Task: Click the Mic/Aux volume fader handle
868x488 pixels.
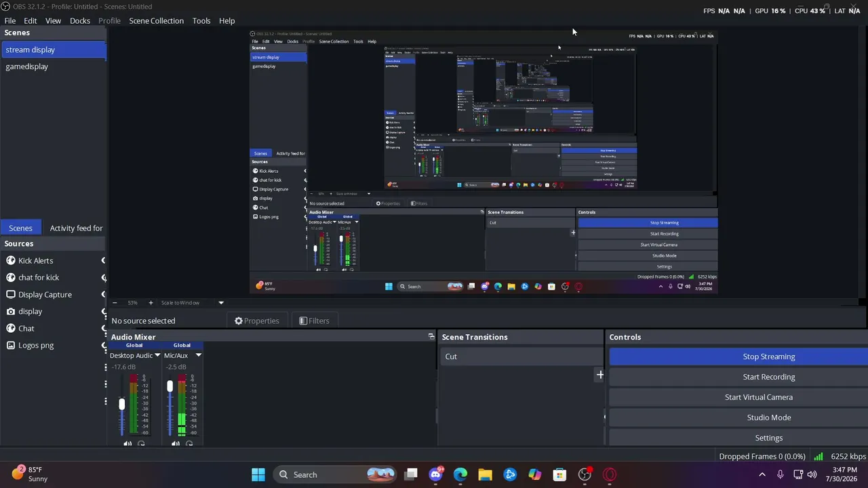Action: [170, 386]
